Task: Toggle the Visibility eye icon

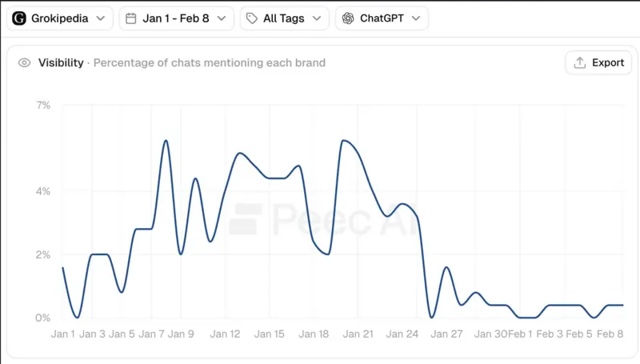Action: (25, 62)
